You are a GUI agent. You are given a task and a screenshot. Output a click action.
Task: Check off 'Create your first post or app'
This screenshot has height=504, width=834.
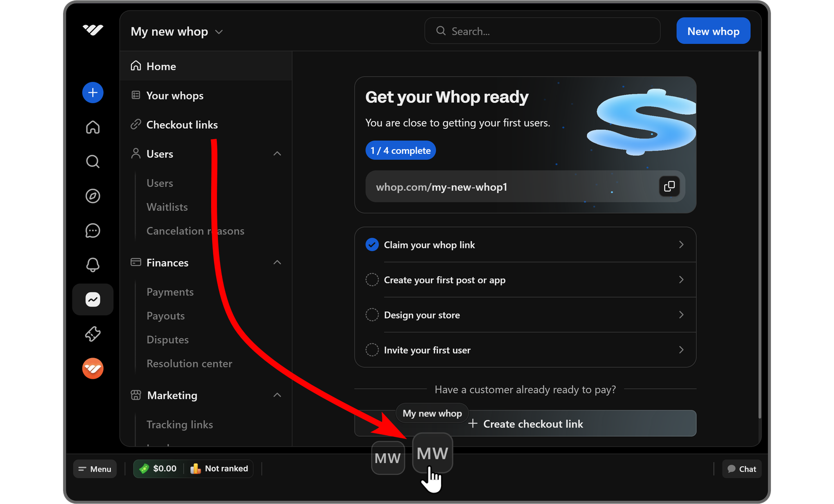pos(372,279)
